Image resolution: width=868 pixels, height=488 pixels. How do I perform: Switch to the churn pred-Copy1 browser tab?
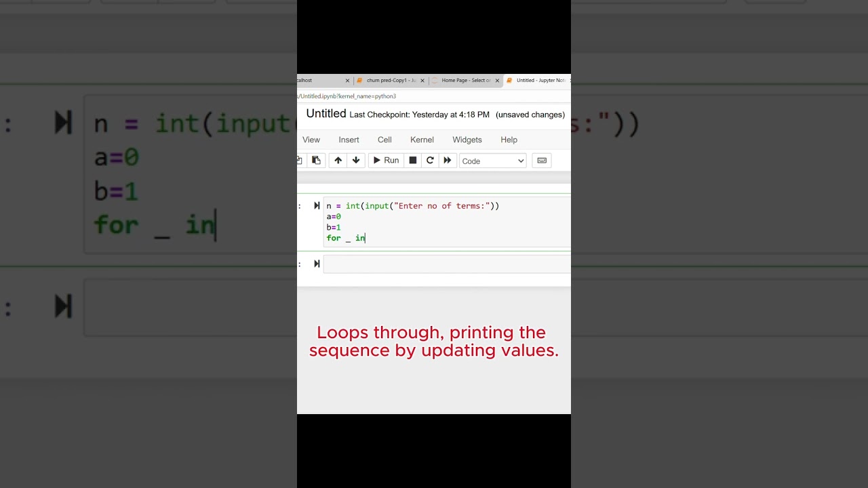tap(390, 81)
